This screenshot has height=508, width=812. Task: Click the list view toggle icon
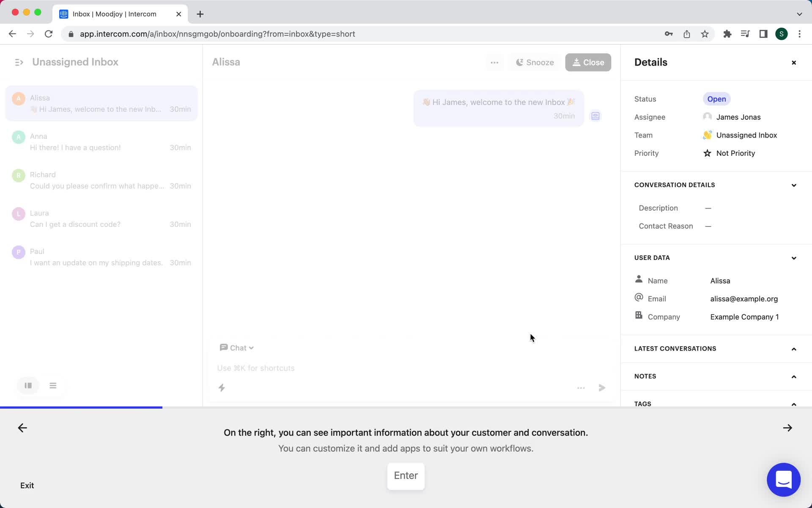click(52, 385)
